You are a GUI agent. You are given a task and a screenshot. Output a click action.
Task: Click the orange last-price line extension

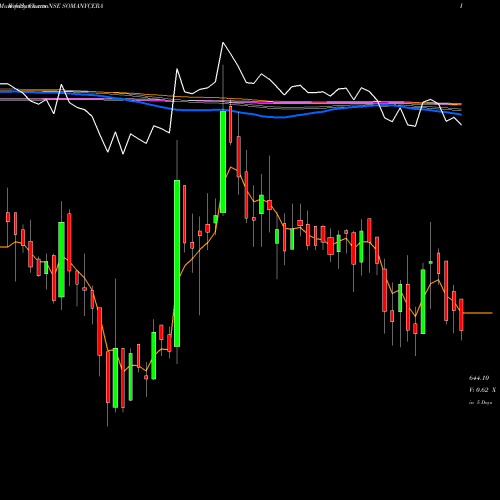click(x=478, y=313)
